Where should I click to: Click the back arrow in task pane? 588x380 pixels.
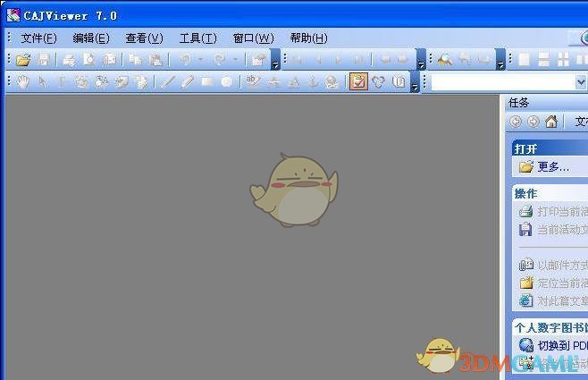click(x=516, y=122)
